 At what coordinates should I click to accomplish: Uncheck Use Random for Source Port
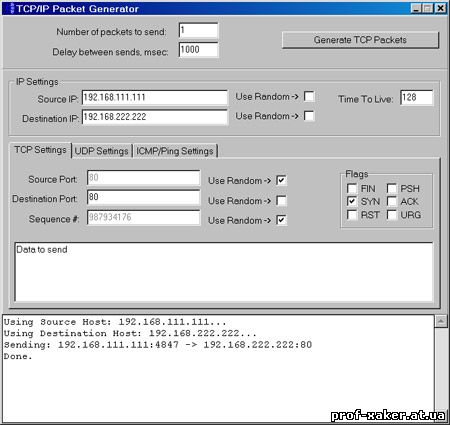click(281, 180)
